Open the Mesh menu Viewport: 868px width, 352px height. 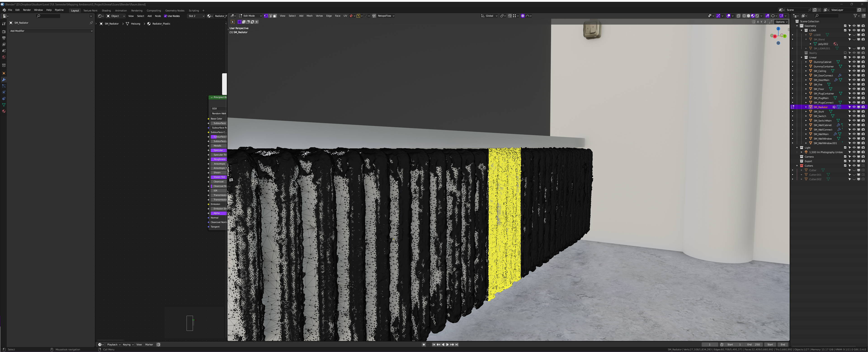click(309, 16)
